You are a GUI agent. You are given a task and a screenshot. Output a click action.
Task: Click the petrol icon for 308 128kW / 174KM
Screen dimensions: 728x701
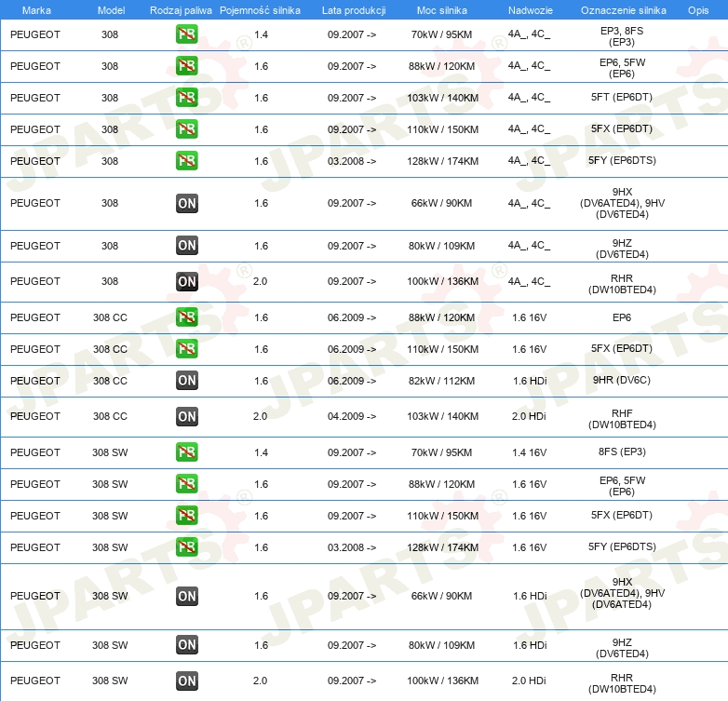pos(186,161)
